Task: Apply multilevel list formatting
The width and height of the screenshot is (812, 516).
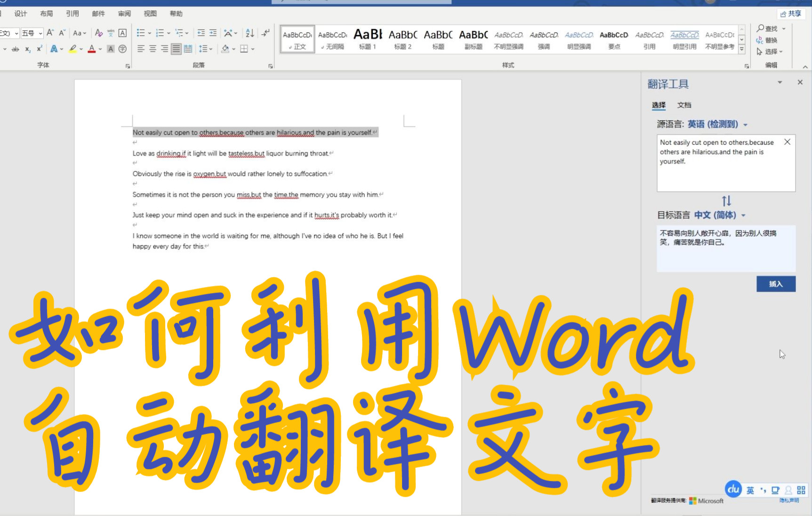Action: (x=179, y=33)
